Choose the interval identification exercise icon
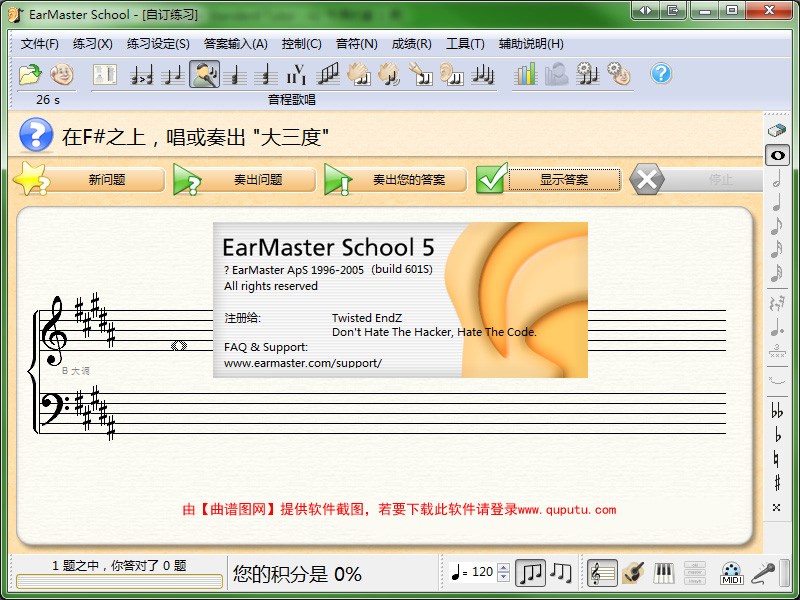Screen dimensions: 800x600 [173, 75]
